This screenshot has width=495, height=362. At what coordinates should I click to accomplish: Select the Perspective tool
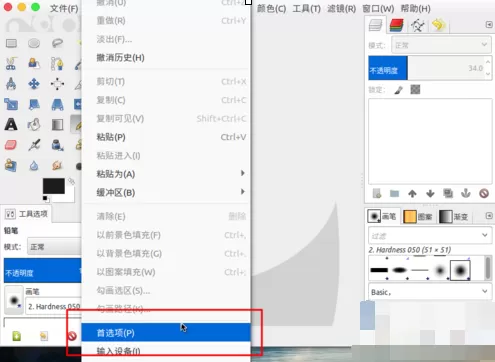57,104
